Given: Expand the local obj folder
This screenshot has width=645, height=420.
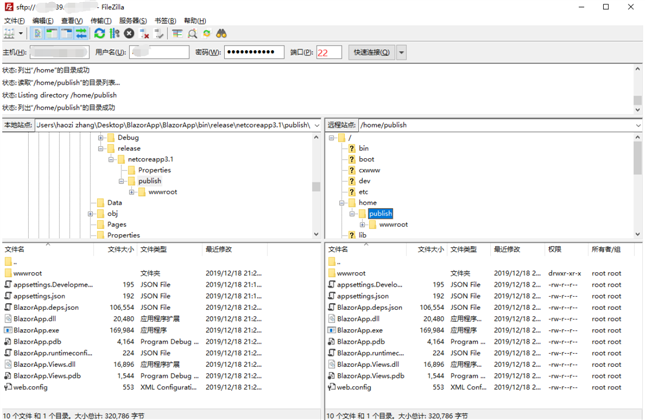Looking at the screenshot, I should [x=90, y=213].
